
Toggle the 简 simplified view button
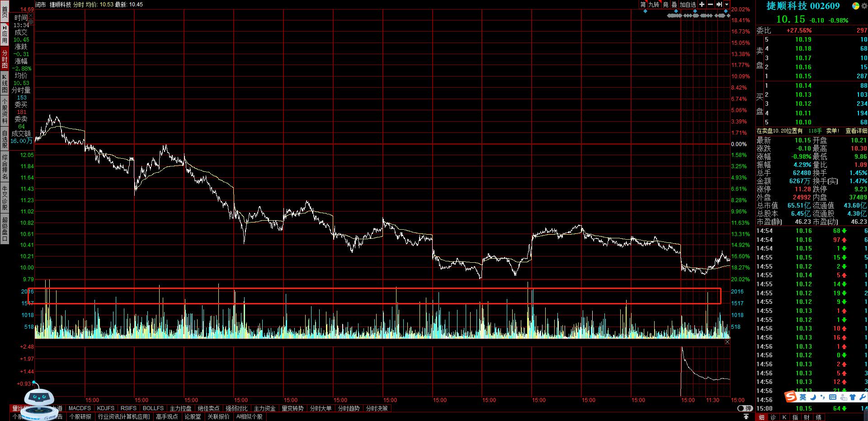click(643, 5)
